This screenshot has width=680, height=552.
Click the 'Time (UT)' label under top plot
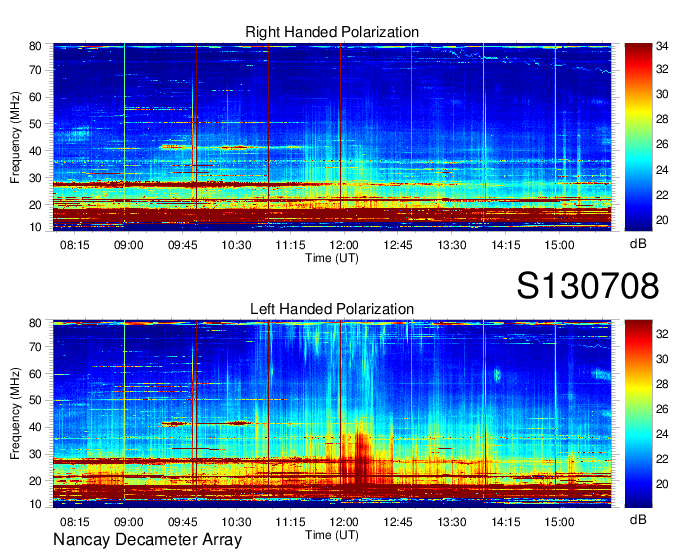click(332, 258)
